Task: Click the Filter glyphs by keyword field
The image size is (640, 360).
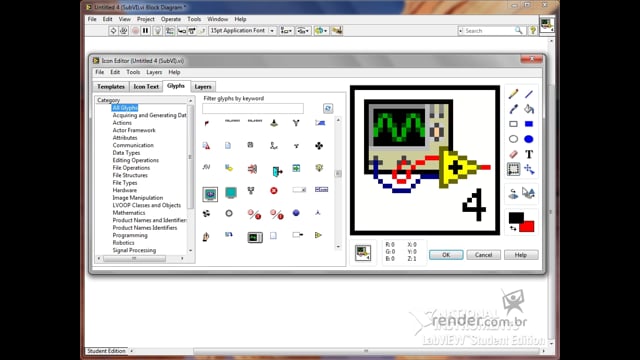Action: pyautogui.click(x=253, y=108)
